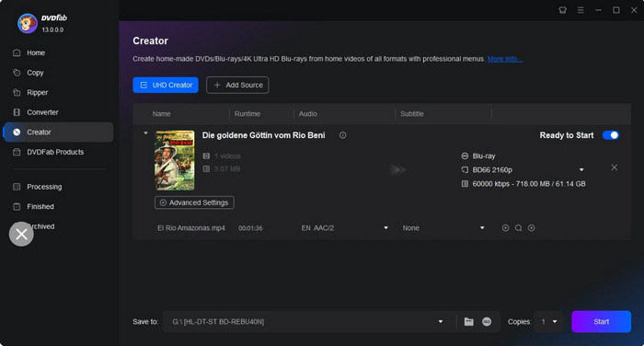The image size is (644, 346).
Task: Click the Blu-ray output disc icon
Action: pos(465,156)
